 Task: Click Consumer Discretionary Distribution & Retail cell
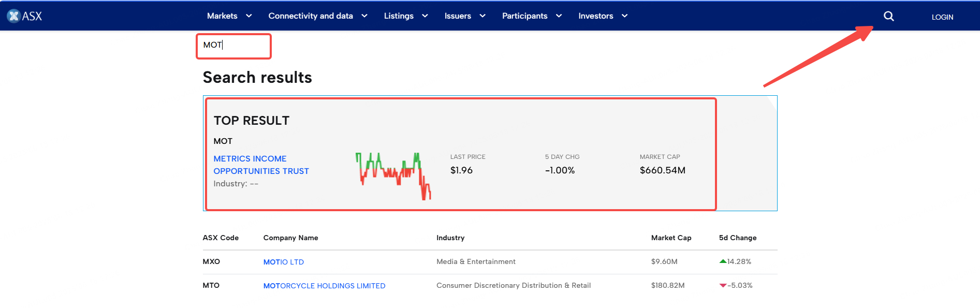pos(514,285)
